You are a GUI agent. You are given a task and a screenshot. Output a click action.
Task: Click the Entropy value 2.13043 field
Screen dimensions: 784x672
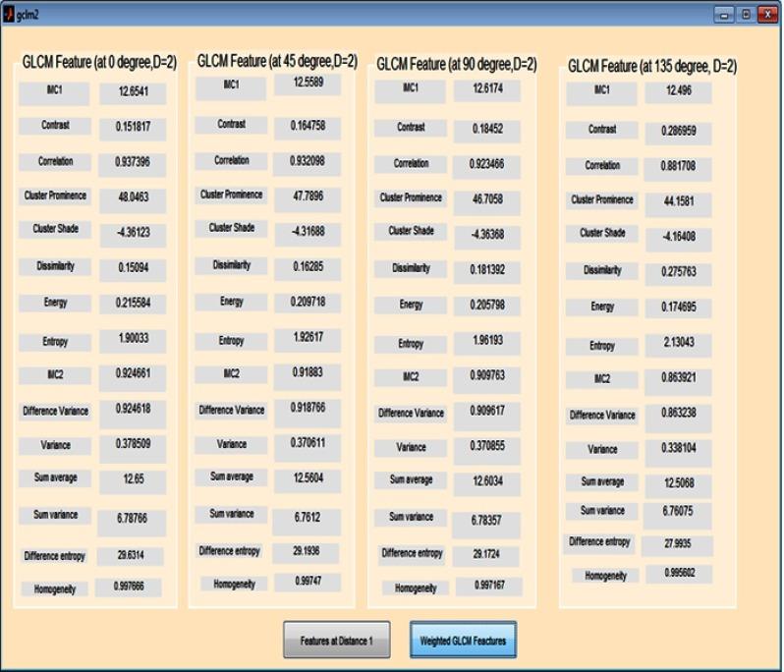[x=678, y=345]
